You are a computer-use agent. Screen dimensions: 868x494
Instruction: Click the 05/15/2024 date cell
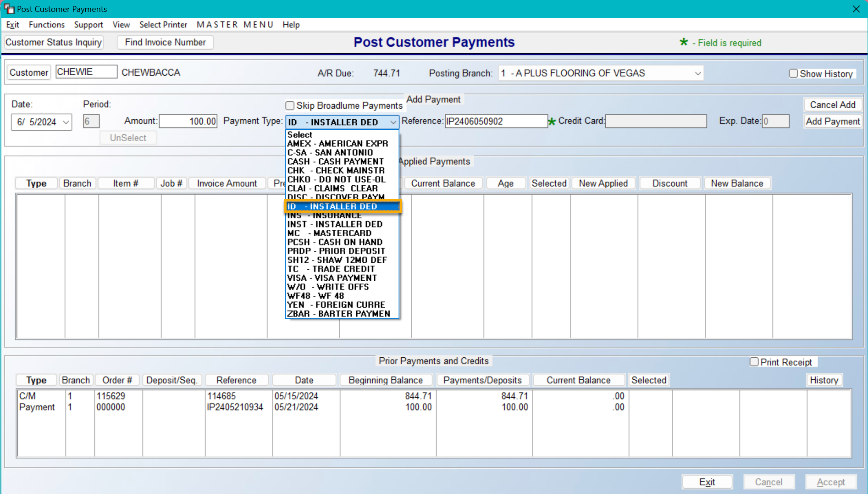click(x=296, y=396)
